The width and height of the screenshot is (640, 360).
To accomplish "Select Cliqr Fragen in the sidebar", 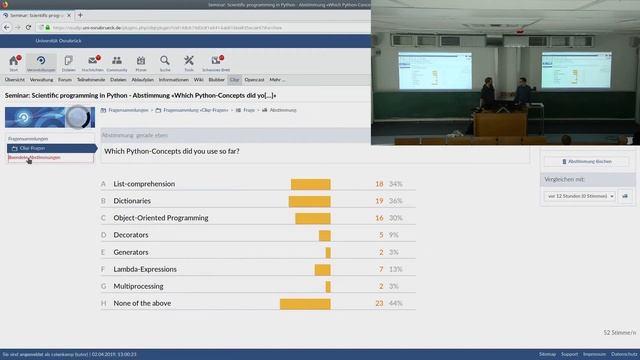I will pos(51,148).
